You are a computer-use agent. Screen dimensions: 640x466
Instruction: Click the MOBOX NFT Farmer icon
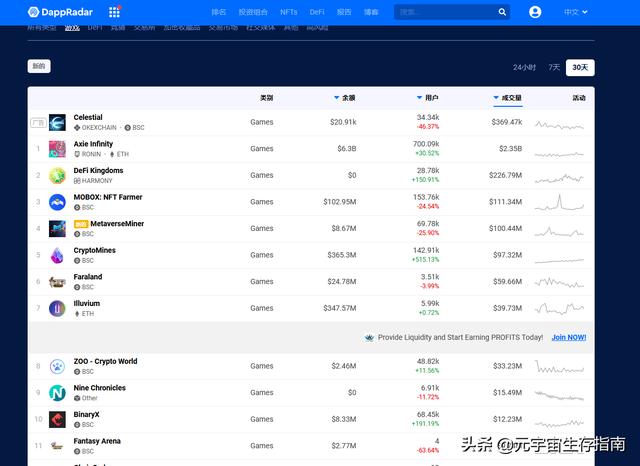57,202
